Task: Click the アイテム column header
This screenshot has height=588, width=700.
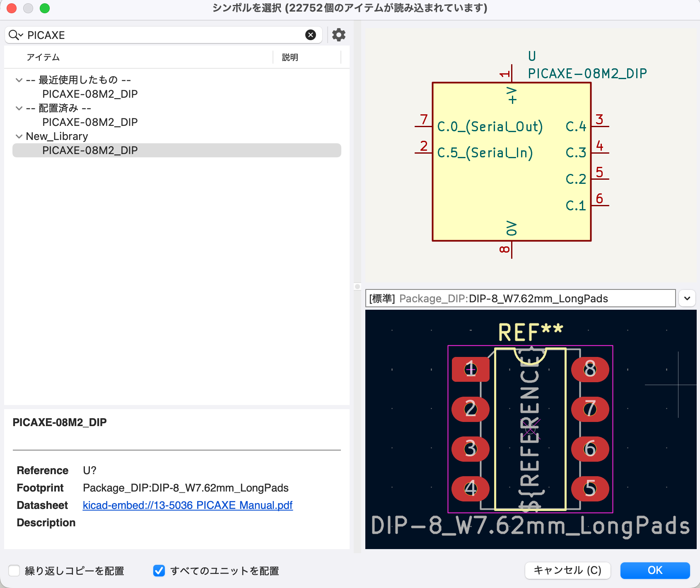Action: (x=43, y=57)
